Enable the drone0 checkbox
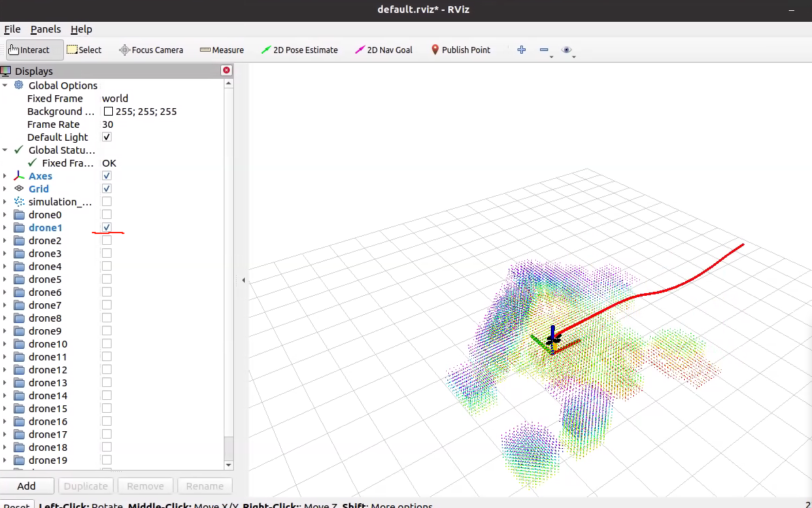 tap(107, 214)
